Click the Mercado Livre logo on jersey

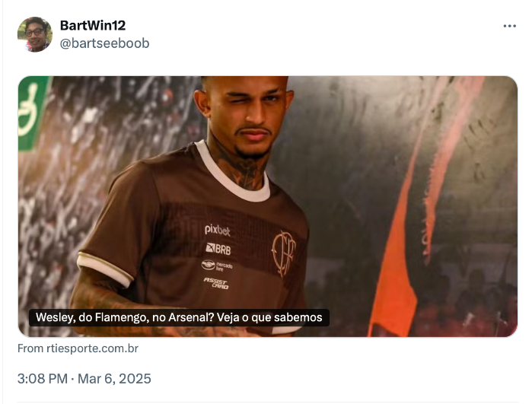pos(217,266)
